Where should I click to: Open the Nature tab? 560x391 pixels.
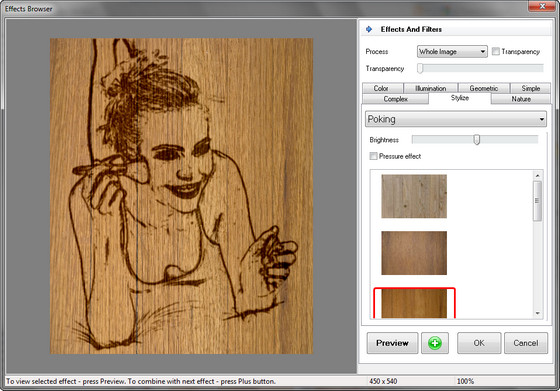coord(521,99)
